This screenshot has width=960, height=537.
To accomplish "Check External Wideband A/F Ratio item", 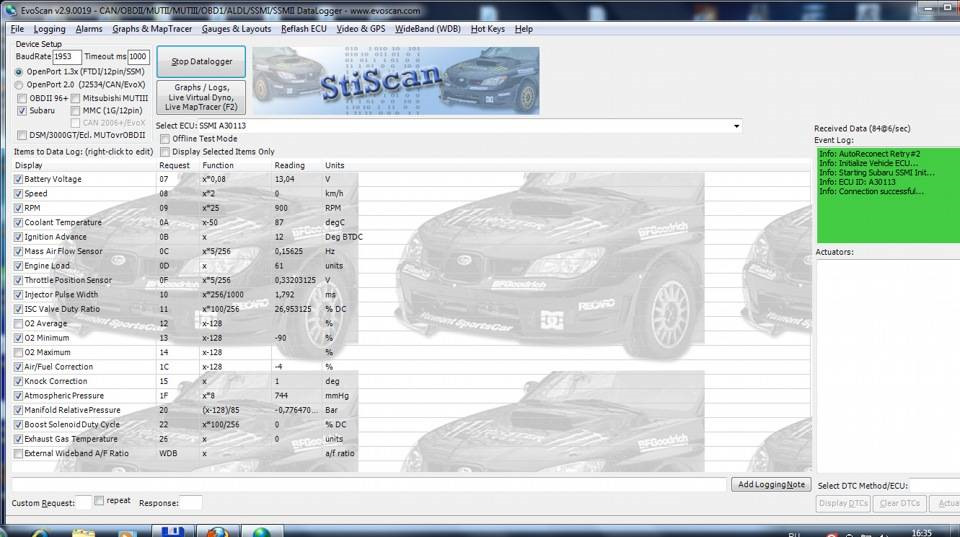I will coord(19,453).
